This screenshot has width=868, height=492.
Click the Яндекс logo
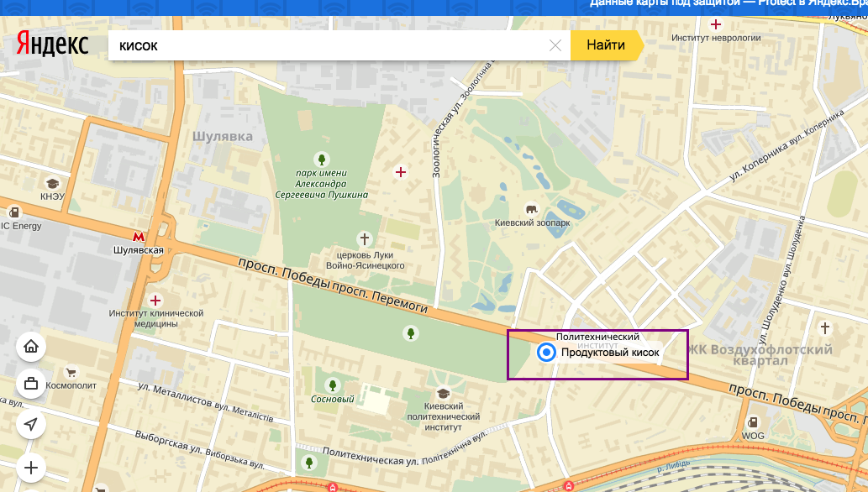click(x=52, y=44)
